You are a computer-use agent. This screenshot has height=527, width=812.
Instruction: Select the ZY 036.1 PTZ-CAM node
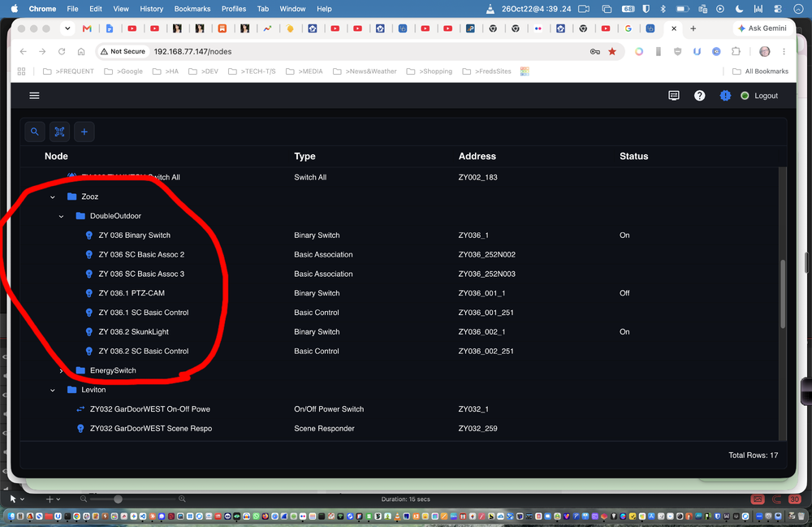[x=132, y=293]
